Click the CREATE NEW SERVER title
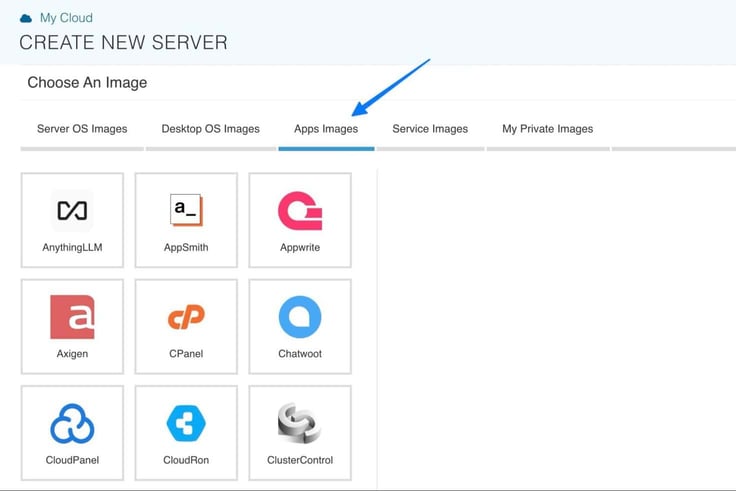Image resolution: width=736 pixels, height=491 pixels. point(123,43)
